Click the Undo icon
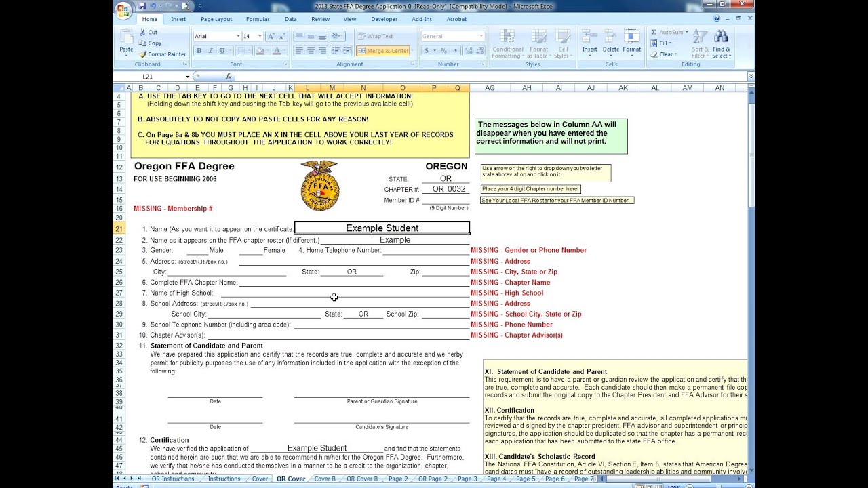 154,6
